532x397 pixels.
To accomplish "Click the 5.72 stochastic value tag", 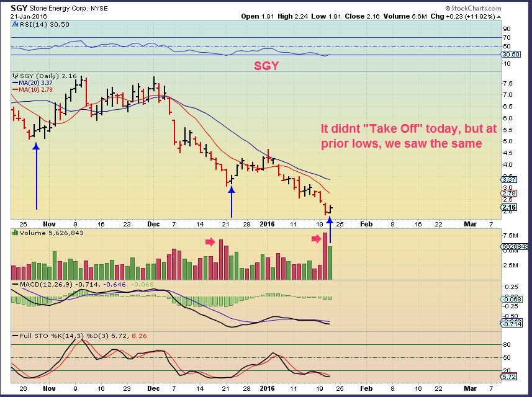I will (x=509, y=377).
